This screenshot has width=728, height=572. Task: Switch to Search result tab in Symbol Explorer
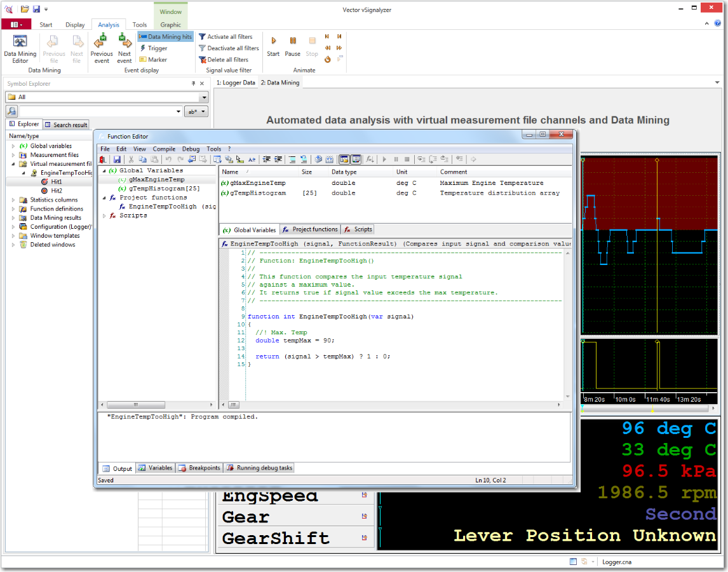coord(67,125)
